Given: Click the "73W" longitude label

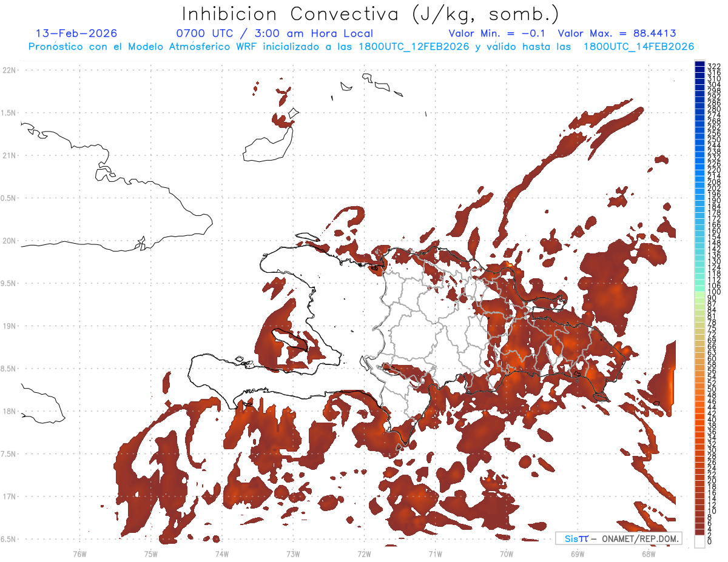Looking at the screenshot, I should pos(293,553).
